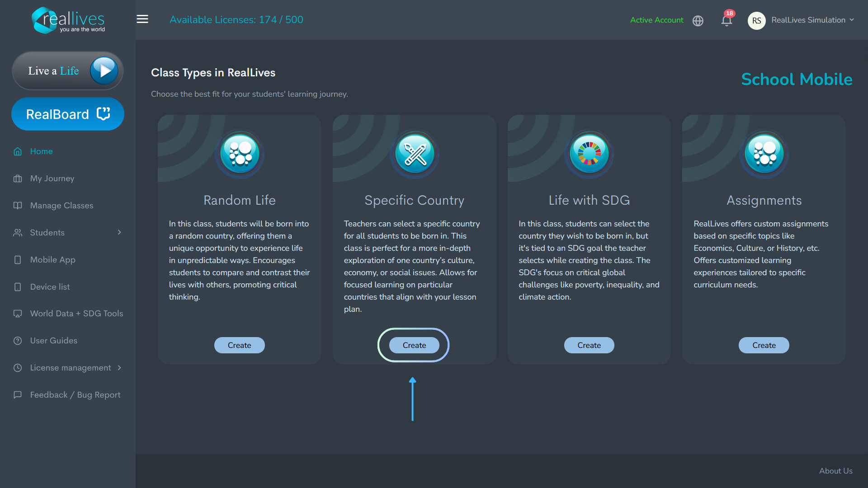The height and width of the screenshot is (488, 868).
Task: Create an Assignments class
Action: click(764, 345)
